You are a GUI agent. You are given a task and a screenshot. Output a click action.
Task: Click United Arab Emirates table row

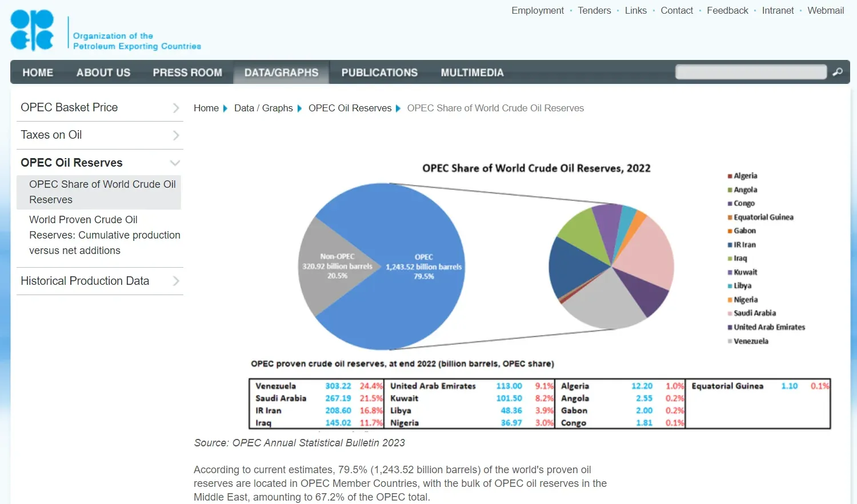click(x=472, y=386)
